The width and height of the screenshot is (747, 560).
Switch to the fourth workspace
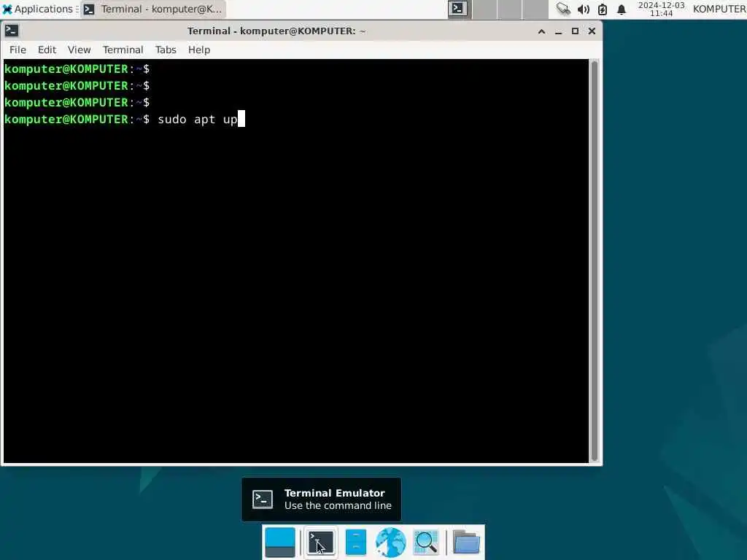click(535, 9)
